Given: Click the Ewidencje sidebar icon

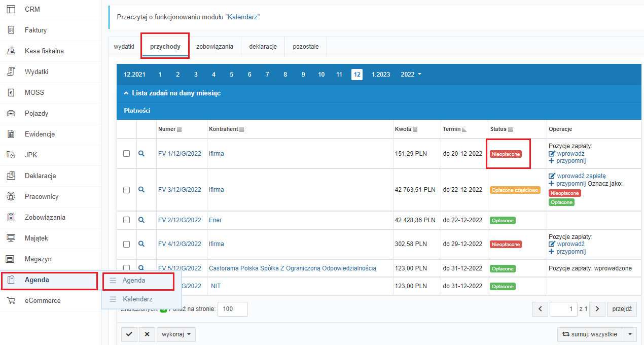Looking at the screenshot, I should tap(11, 134).
